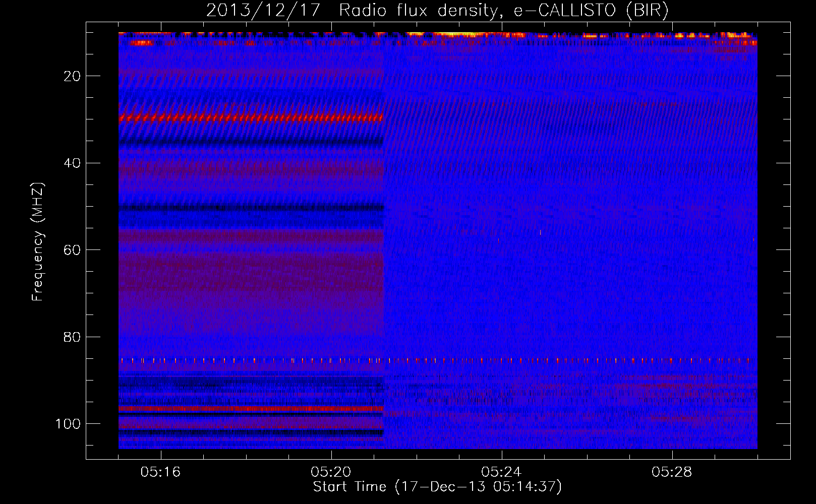816x504 pixels.
Task: Click the 'Start Time (17-Dec-13 05:14:37)' label
Action: [437, 487]
